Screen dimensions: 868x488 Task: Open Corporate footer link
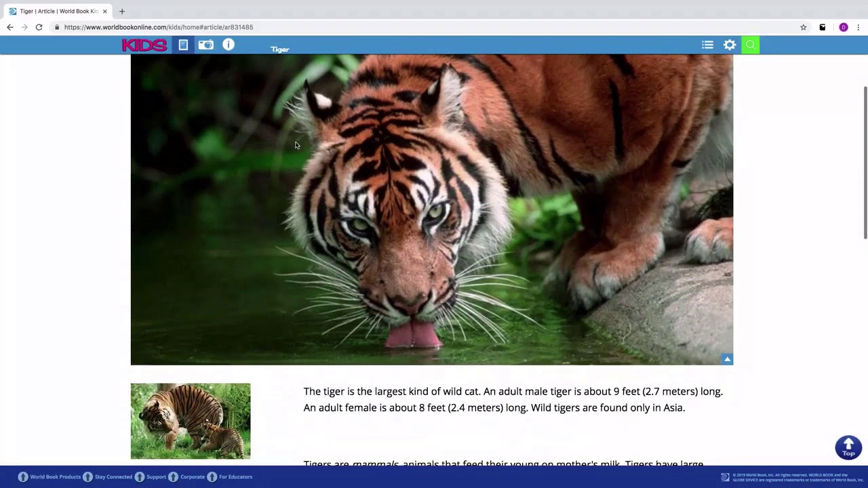tap(193, 477)
